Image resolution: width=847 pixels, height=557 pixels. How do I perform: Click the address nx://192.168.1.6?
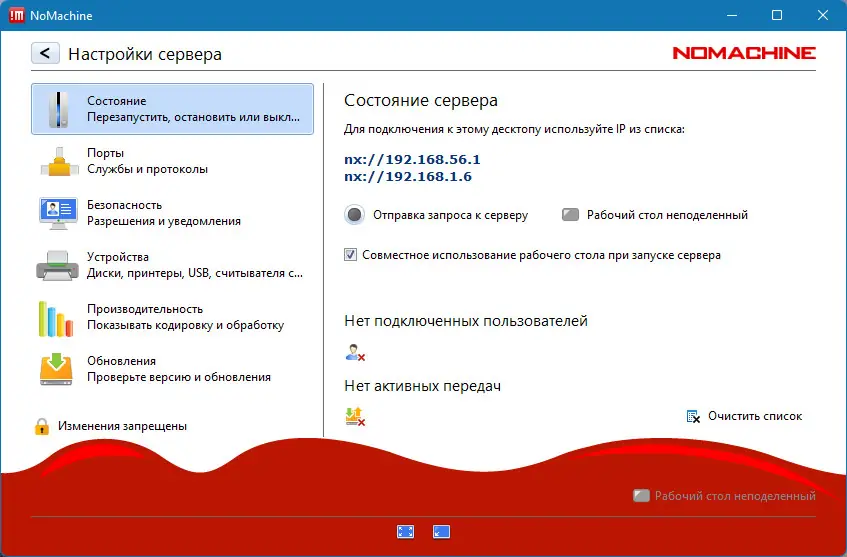click(x=408, y=177)
